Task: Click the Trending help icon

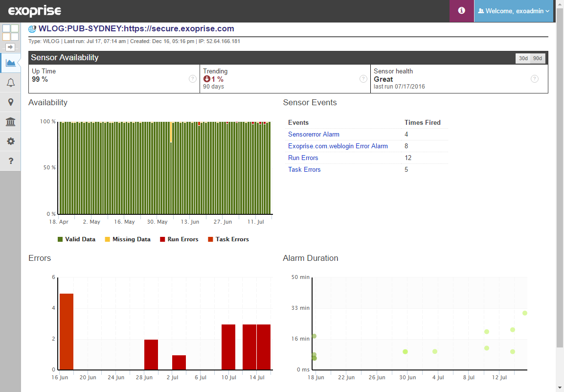Action: tap(363, 79)
